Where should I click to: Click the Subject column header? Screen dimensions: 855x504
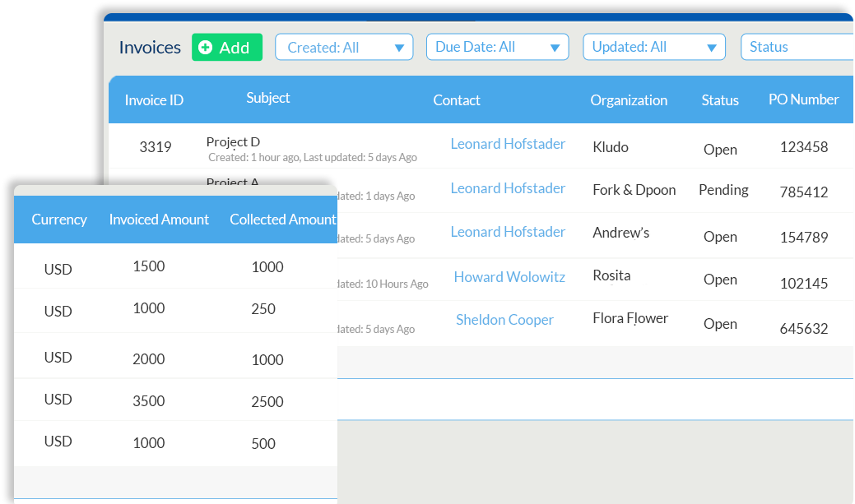pyautogui.click(x=267, y=97)
